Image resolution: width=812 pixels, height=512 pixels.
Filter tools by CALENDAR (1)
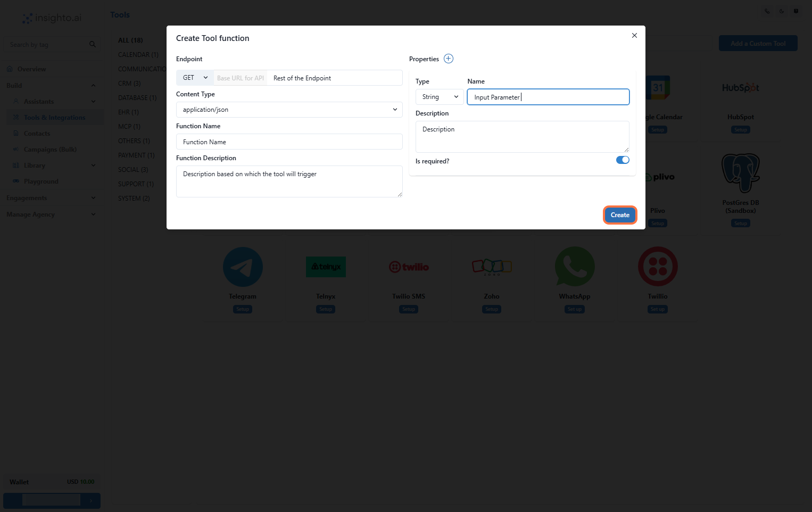[x=138, y=55]
